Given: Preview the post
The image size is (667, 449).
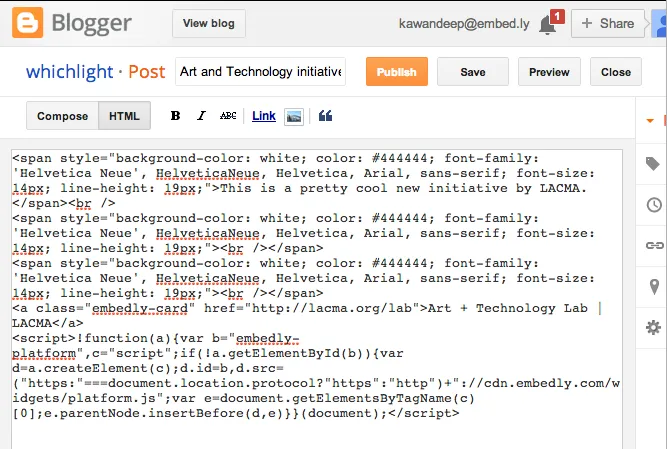Looking at the screenshot, I should pos(549,72).
